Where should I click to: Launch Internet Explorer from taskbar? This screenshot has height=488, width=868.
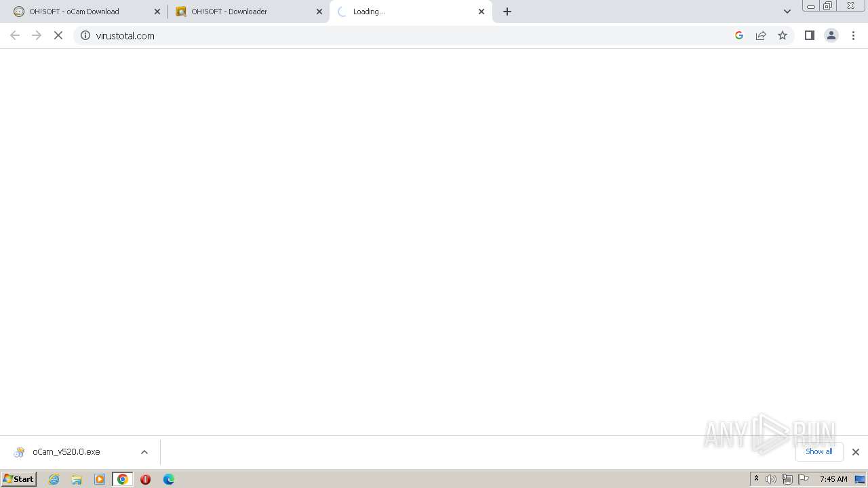[x=54, y=479]
